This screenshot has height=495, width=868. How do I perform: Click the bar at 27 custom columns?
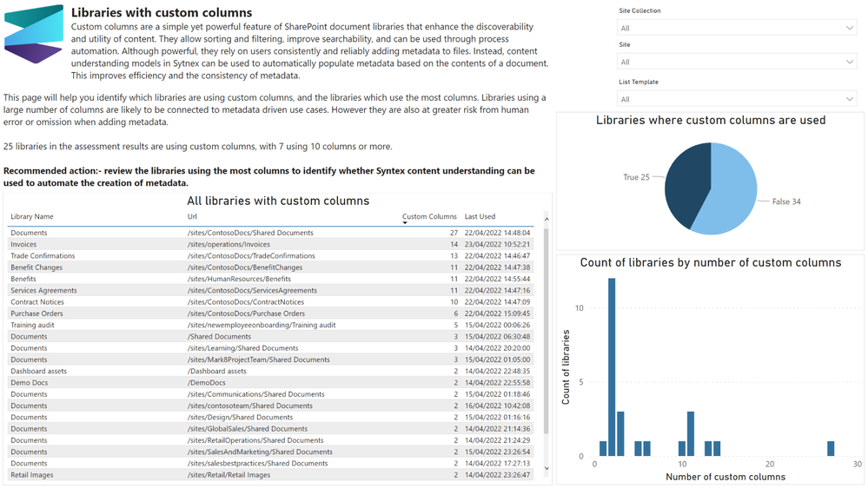(831, 449)
